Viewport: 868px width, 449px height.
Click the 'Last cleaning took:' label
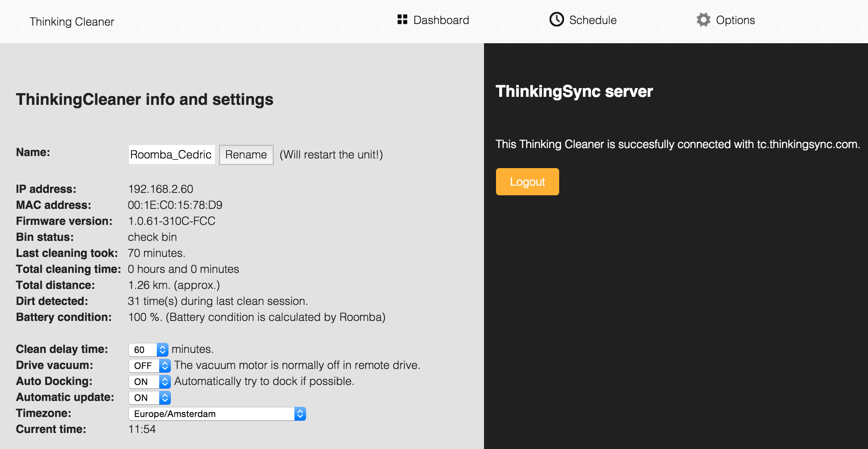click(67, 253)
